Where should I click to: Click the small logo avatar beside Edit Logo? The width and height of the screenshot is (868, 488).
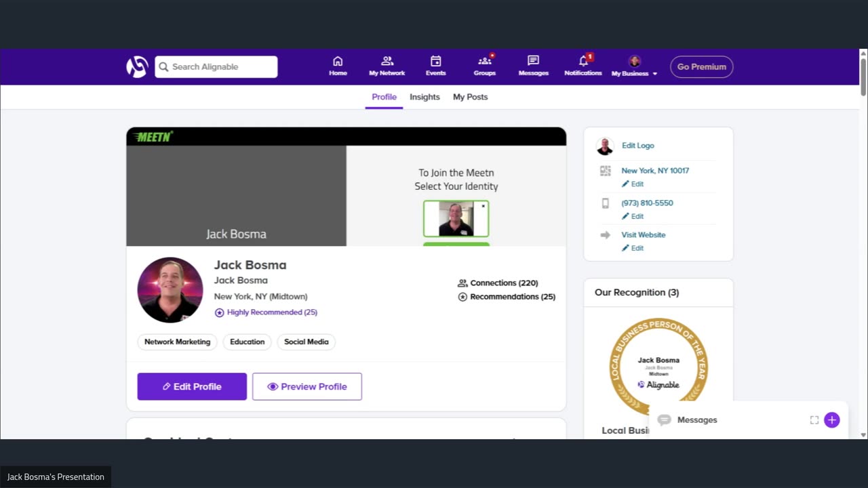click(605, 146)
